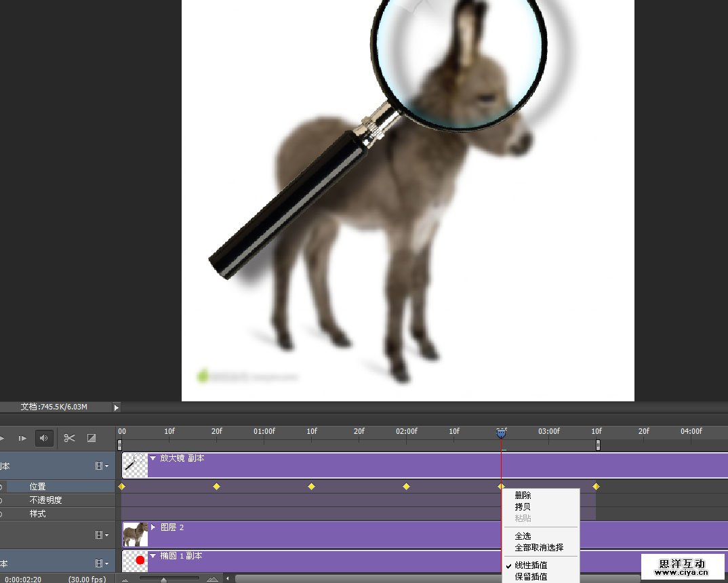Click the document info arrow next to 文档 size
Viewport: 728px width, 583px height.
[116, 407]
